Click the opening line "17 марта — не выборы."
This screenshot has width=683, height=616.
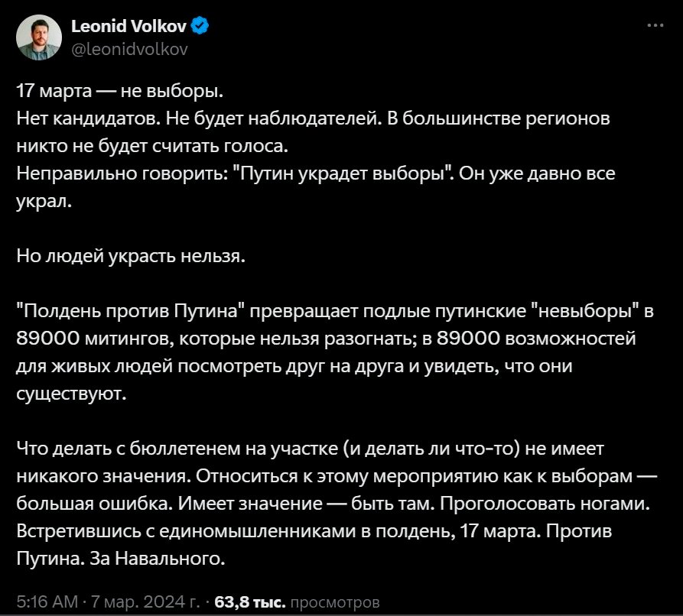(x=121, y=93)
